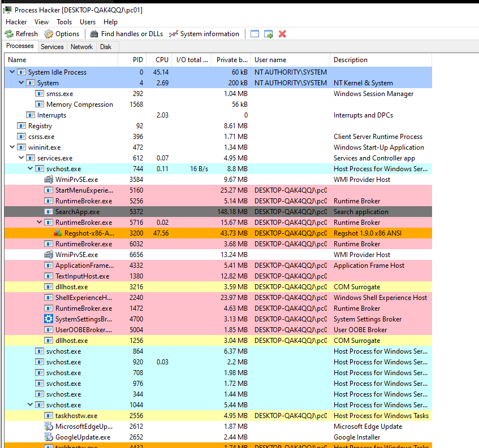Select RuntimeBroker.exe PID 6032 row
Viewport: 479px width, 448px height.
pyautogui.click(x=218, y=244)
